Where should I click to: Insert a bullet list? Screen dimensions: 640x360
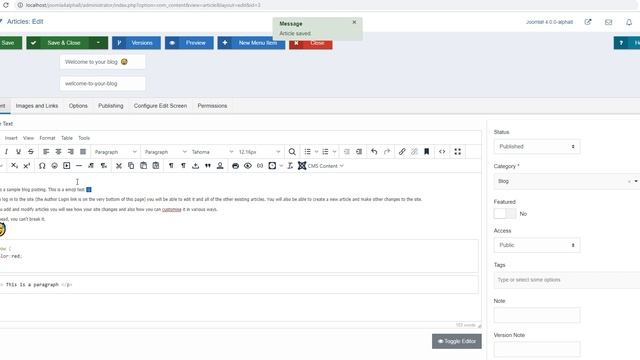point(307,152)
